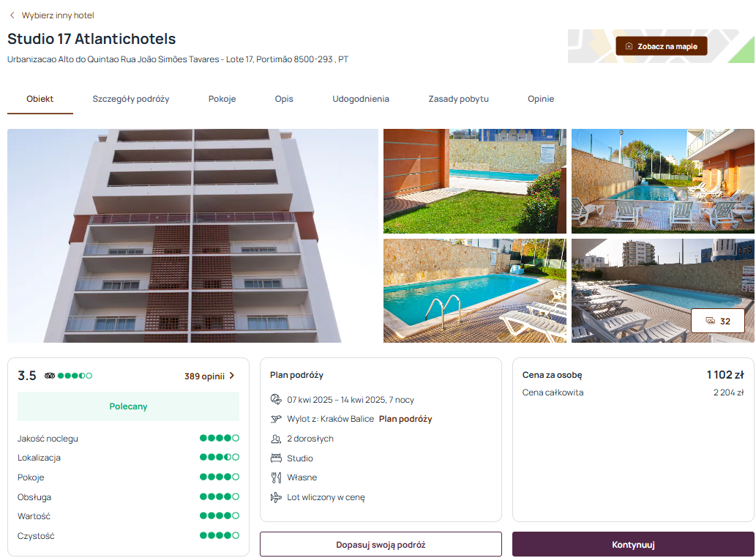Viewport: 756px width, 558px height.
Task: Click the back arrow beside Wybierz inny hotel
Action: coord(12,15)
